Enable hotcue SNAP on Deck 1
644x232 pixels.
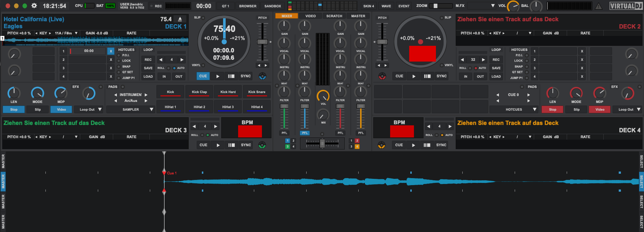[x=119, y=67]
